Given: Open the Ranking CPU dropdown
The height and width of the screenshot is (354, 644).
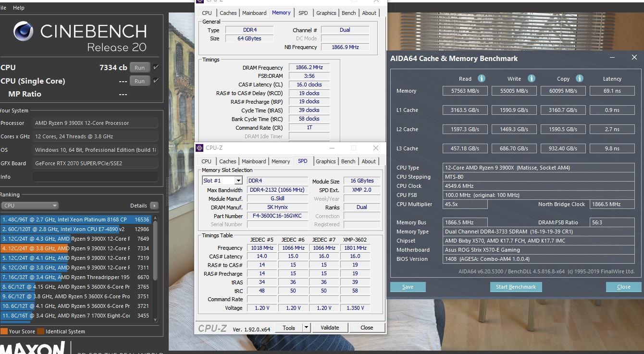Looking at the screenshot, I should pyautogui.click(x=30, y=206).
